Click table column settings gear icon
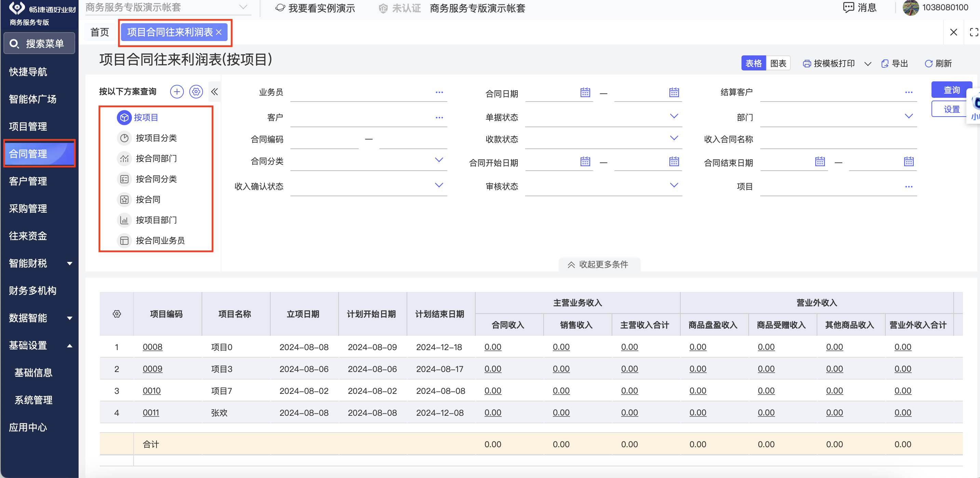The image size is (980, 478). click(x=117, y=314)
